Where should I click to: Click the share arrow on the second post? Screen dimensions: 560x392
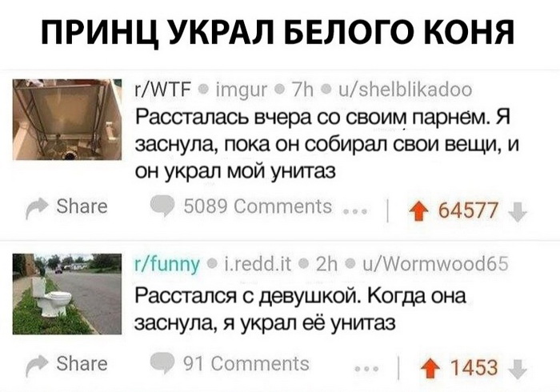pyautogui.click(x=37, y=366)
